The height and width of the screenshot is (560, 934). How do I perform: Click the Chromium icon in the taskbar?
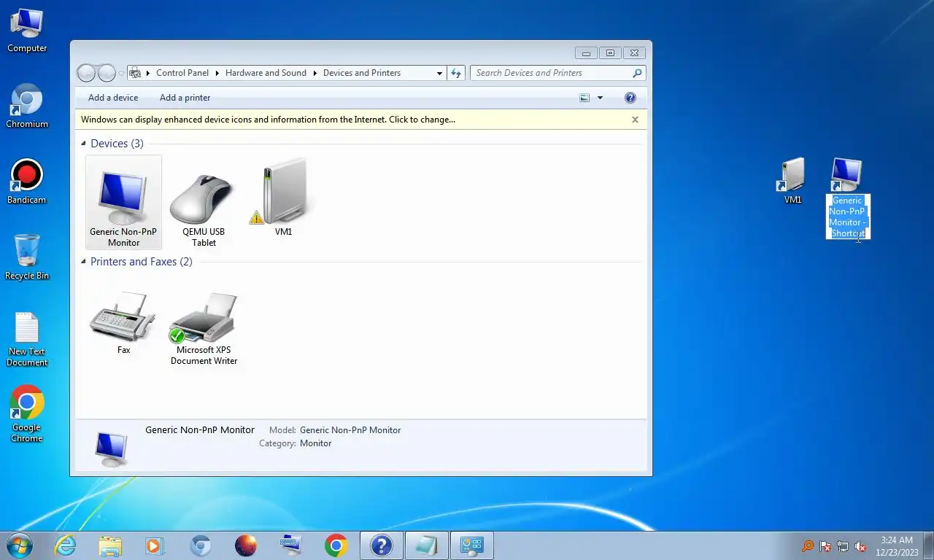201,545
